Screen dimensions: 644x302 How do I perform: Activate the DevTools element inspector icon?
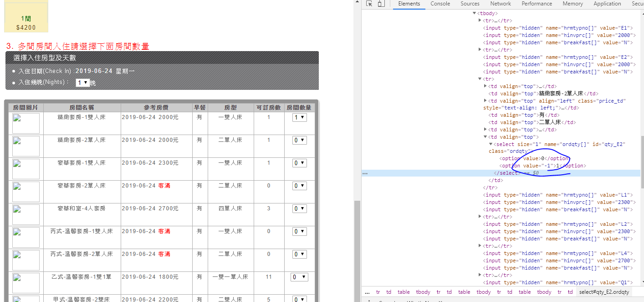[x=369, y=4]
